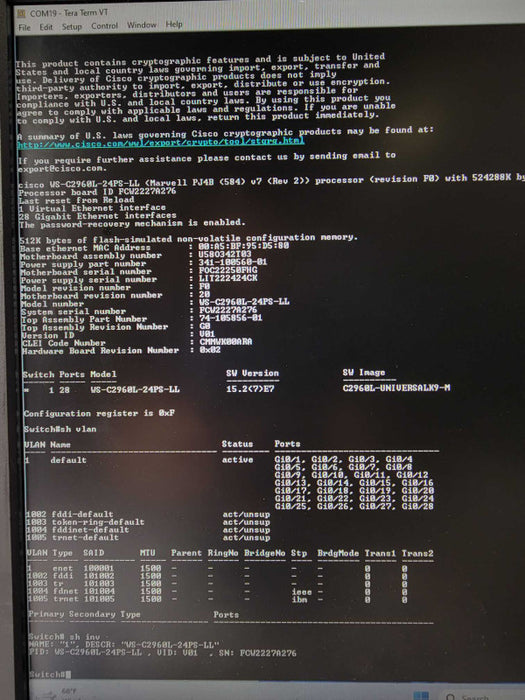Click power supply part number 341-100560-01
Screen dimensions: 525x700
233,262
